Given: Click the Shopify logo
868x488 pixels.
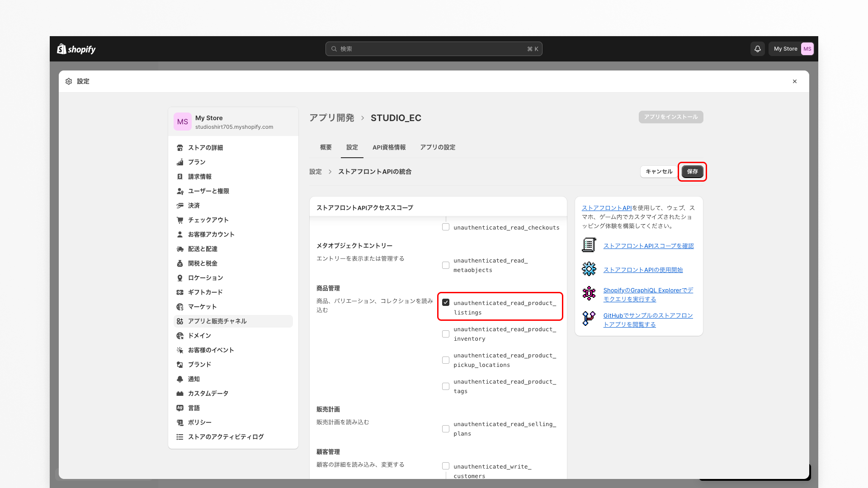Looking at the screenshot, I should point(76,49).
